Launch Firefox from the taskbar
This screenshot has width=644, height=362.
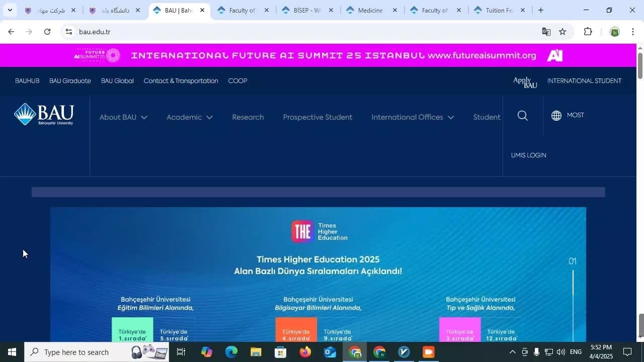305,352
